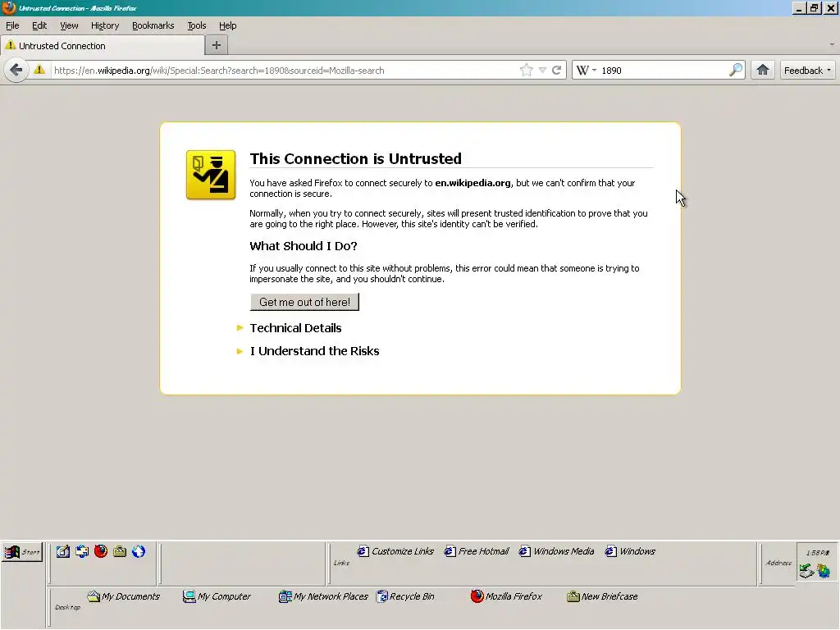Click the blue globe quick launch icon
This screenshot has width=840, height=630.
138,551
